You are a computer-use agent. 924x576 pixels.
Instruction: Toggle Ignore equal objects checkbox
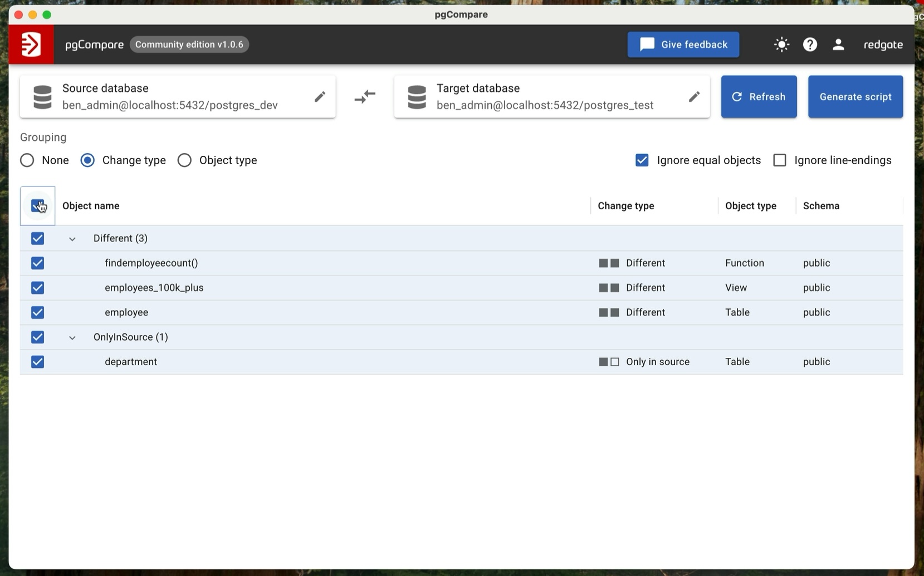[642, 160]
